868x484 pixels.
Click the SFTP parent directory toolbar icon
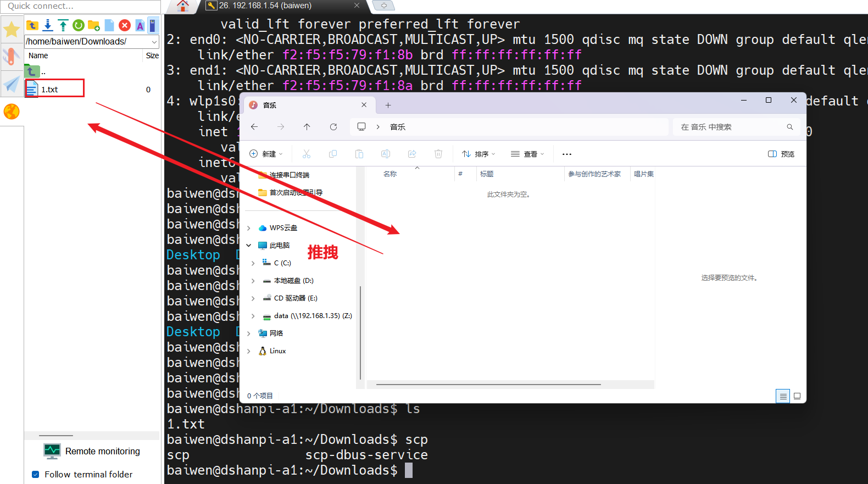(x=32, y=25)
